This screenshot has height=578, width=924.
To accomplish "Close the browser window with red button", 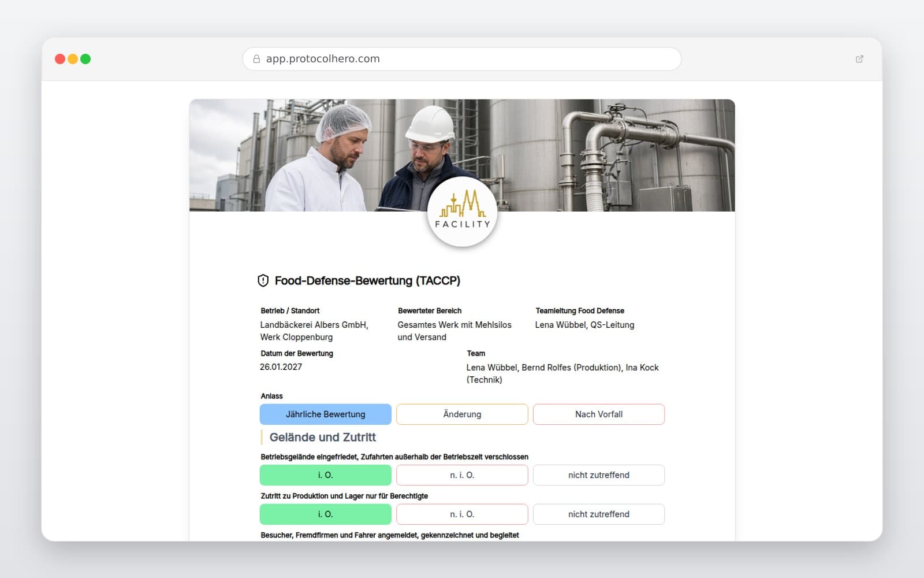I will [x=60, y=59].
